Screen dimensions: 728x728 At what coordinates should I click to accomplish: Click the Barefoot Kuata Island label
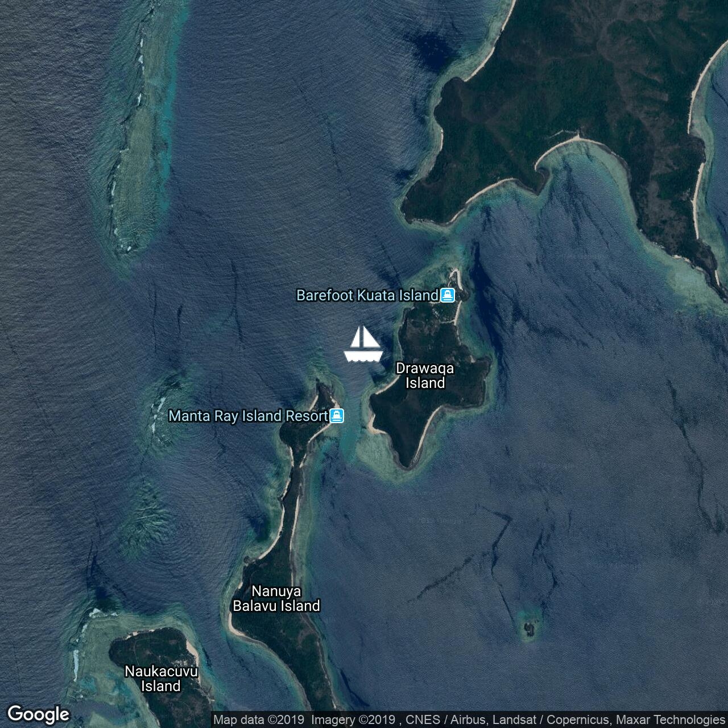coord(367,295)
